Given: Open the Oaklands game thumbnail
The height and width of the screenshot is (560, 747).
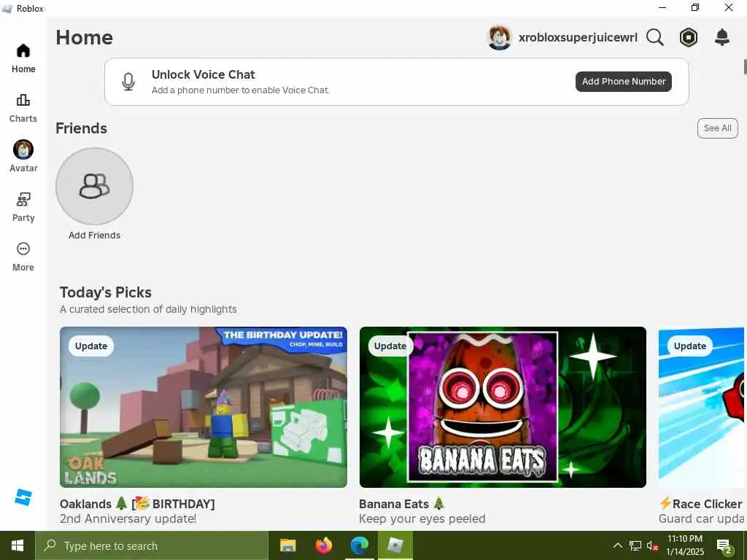Looking at the screenshot, I should (204, 407).
